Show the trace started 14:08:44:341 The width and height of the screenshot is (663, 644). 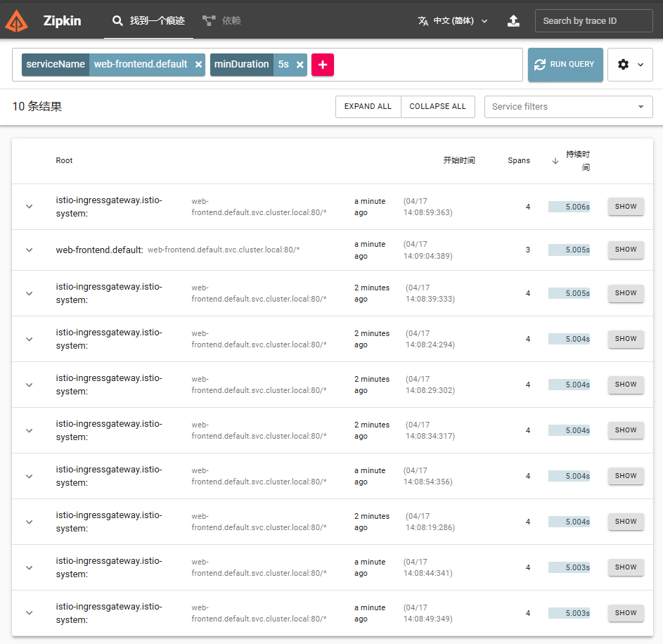(x=626, y=567)
